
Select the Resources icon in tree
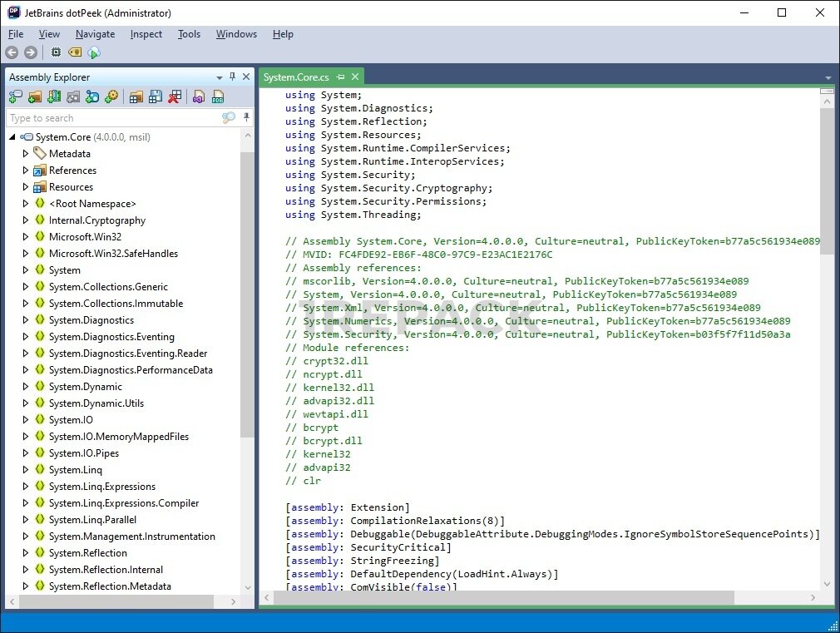point(40,187)
